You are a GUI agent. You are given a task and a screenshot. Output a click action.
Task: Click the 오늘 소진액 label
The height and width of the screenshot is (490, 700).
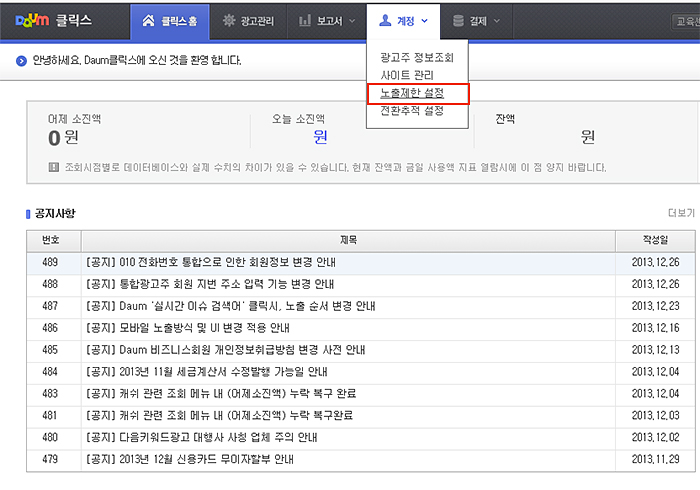299,119
